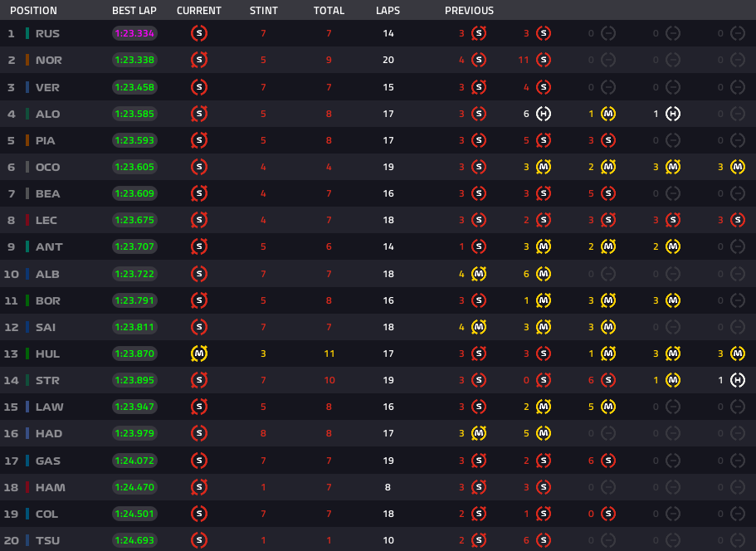Click the BEST LAP column header
756x551 pixels.
coord(136,11)
